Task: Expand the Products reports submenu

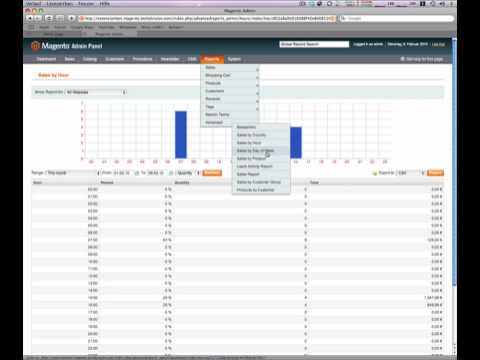Action: pyautogui.click(x=230, y=83)
